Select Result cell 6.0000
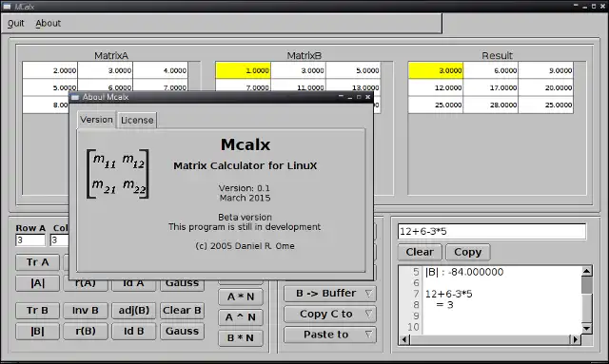Viewport: 609px width, 364px height. [491, 70]
